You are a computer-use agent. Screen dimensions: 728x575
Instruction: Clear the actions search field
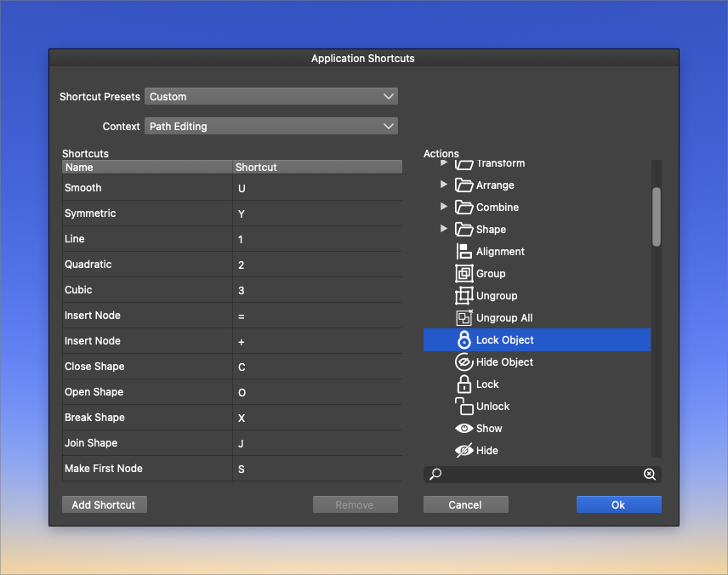tap(649, 475)
